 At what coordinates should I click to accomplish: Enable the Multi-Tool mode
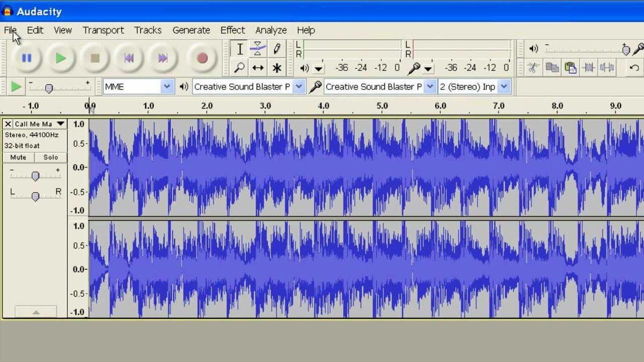277,68
